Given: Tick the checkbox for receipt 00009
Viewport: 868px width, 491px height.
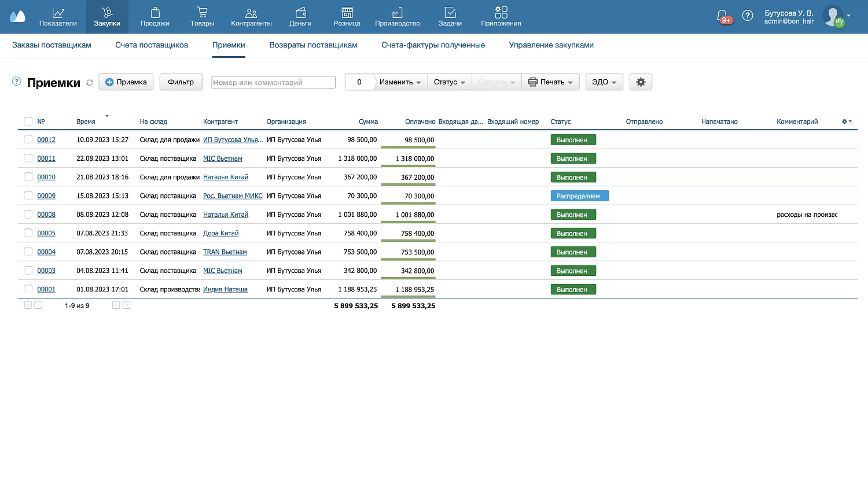Looking at the screenshot, I should pos(28,195).
